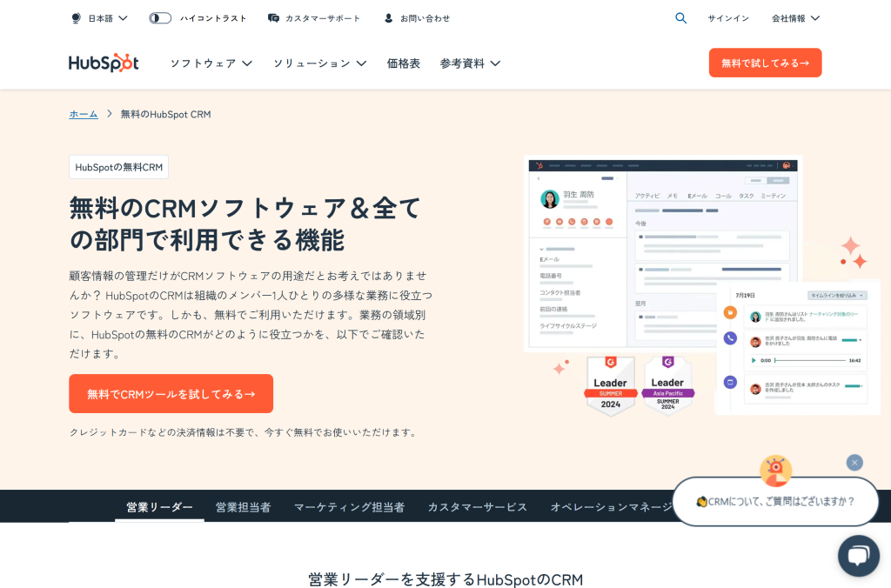
Task: Expand the ソフトウェア menu
Action: (x=211, y=63)
